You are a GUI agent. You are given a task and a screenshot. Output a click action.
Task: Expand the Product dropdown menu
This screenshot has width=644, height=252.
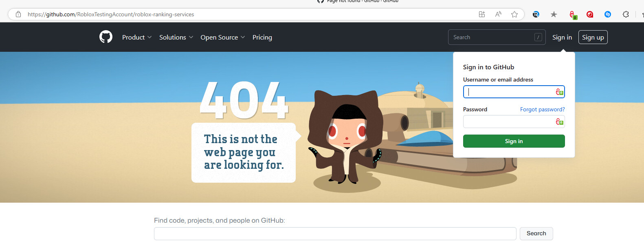tap(137, 37)
